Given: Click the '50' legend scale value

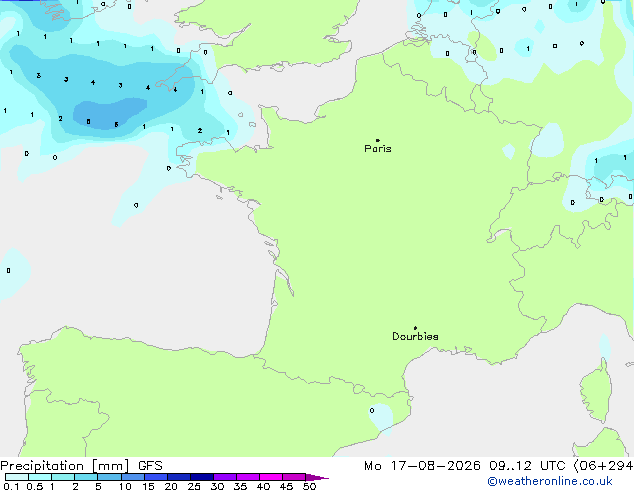Looking at the screenshot, I should (309, 486).
